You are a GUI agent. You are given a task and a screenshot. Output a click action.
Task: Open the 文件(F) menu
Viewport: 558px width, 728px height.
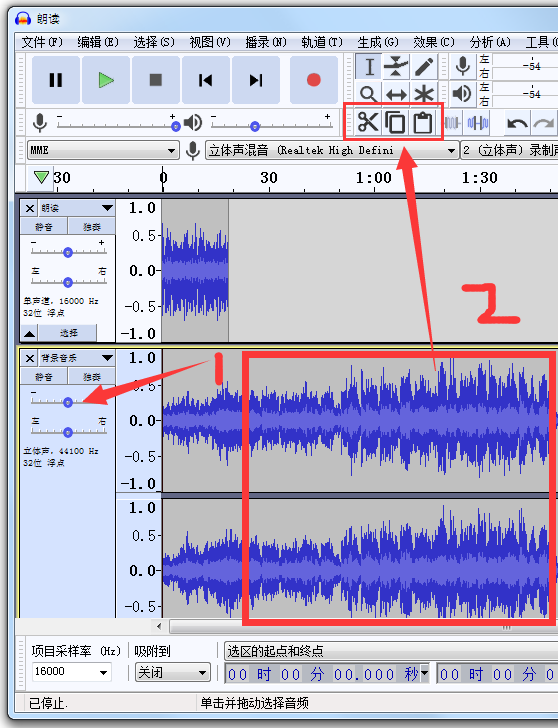[x=42, y=42]
